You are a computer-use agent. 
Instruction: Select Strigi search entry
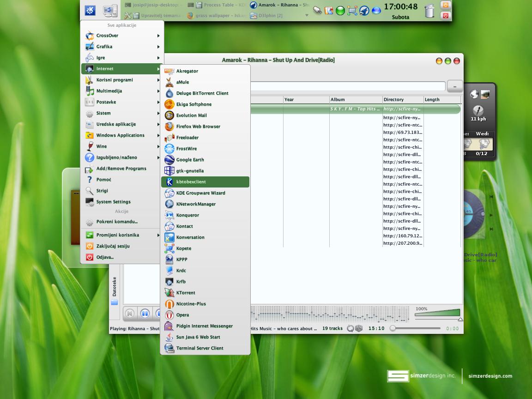pos(121,191)
